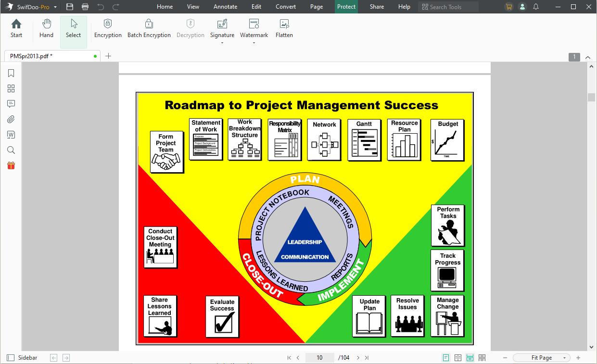Image resolution: width=597 pixels, height=364 pixels.
Task: Open the page thumbnails panel
Action: click(x=11, y=88)
